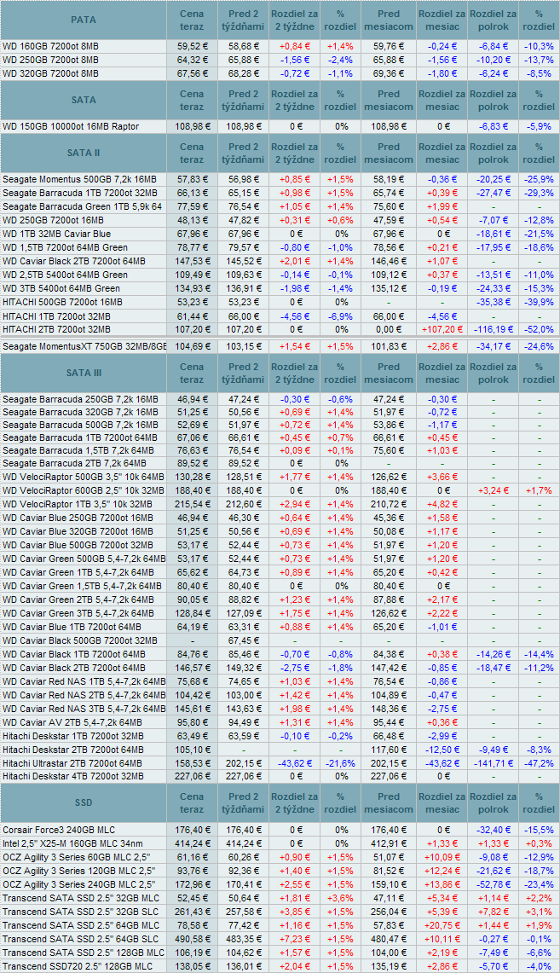Click the '-52,0%' percentage cell
The height and width of the screenshot is (973, 560).
pos(539,329)
